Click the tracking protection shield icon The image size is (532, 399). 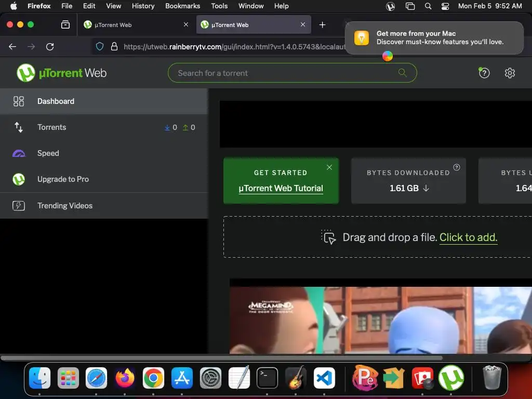(x=99, y=46)
